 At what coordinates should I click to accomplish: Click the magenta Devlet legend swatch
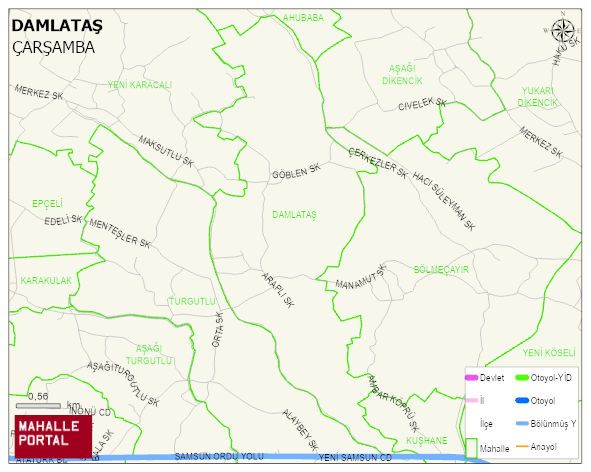pos(471,377)
